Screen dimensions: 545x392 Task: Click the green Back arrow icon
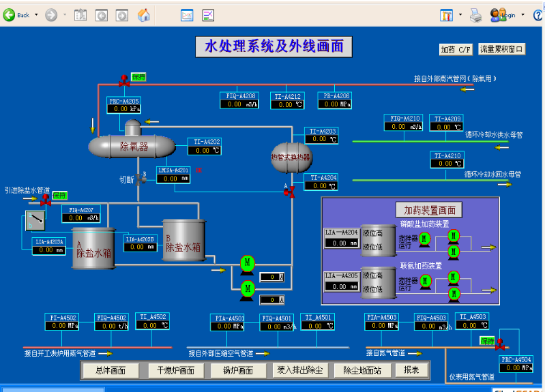[x=10, y=15]
